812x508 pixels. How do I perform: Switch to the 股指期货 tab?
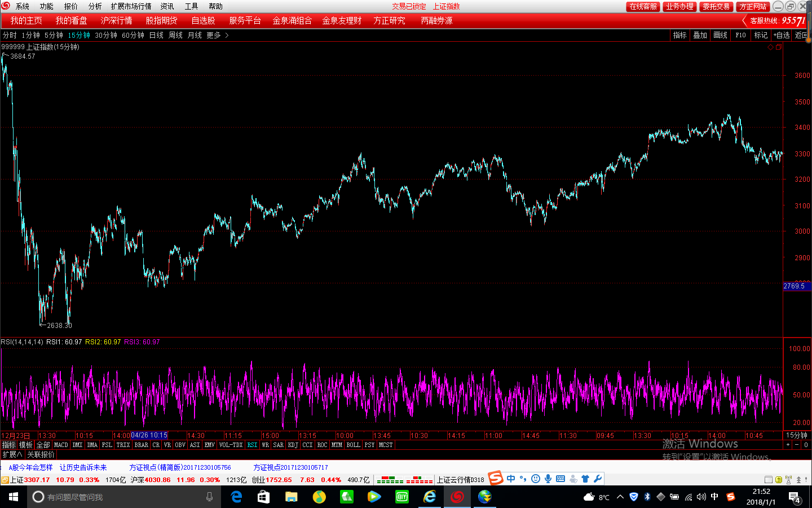click(x=162, y=20)
